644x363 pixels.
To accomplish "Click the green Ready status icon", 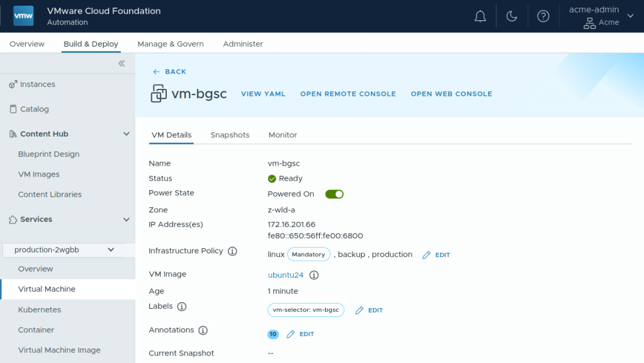I will pos(272,178).
